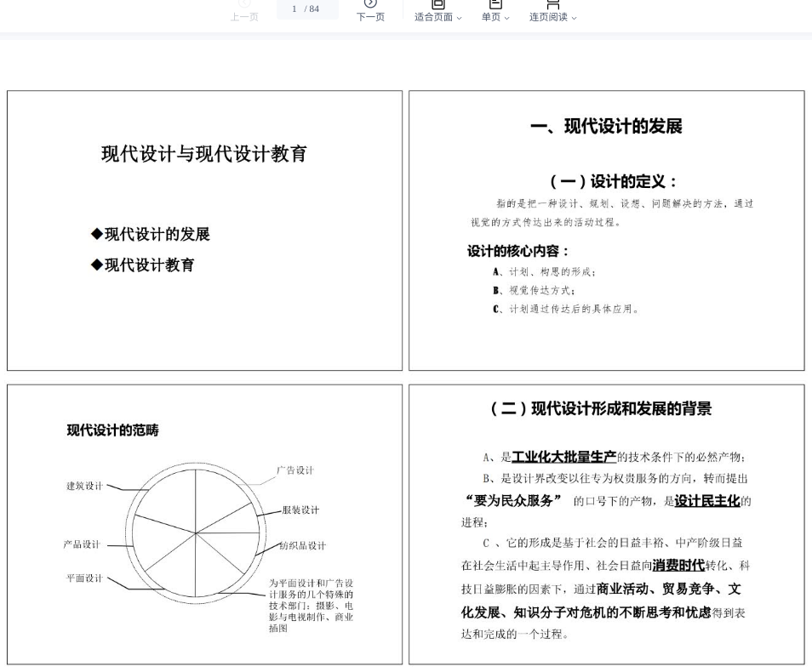The width and height of the screenshot is (812, 672).
Task: Click the pie chart in 现代设计的范畴 slide
Action: click(196, 532)
